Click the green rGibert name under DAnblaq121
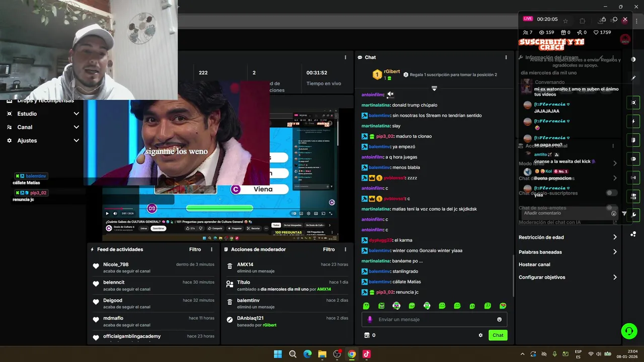The height and width of the screenshot is (362, 644). tap(269, 325)
